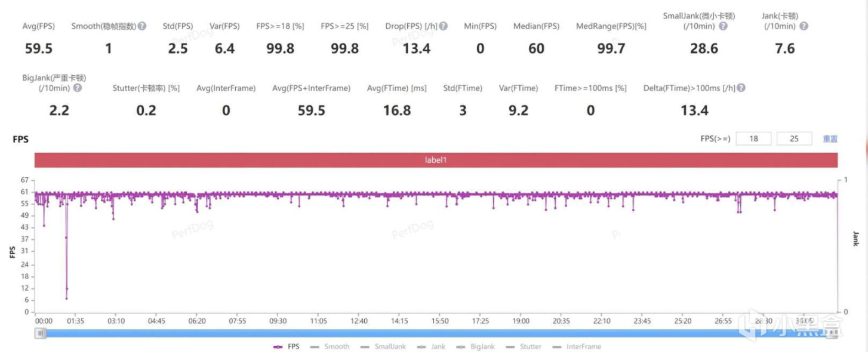Image resolution: width=868 pixels, height=352 pixels.
Task: Show BigJank(严重卡顿) help tooltip icon
Action: (x=77, y=88)
